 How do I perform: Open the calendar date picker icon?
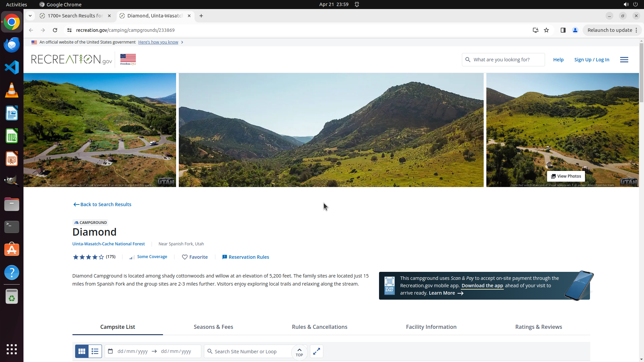point(110,351)
